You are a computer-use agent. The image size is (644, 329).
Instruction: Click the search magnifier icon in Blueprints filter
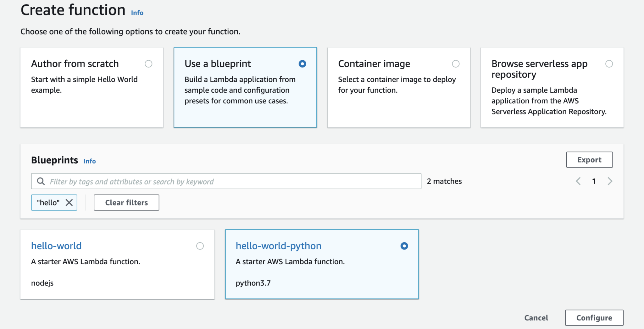coord(41,181)
